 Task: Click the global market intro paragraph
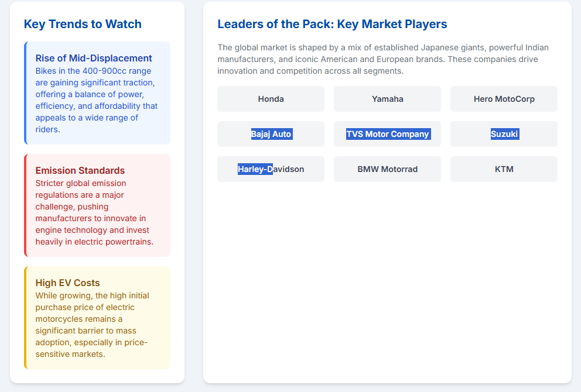383,59
